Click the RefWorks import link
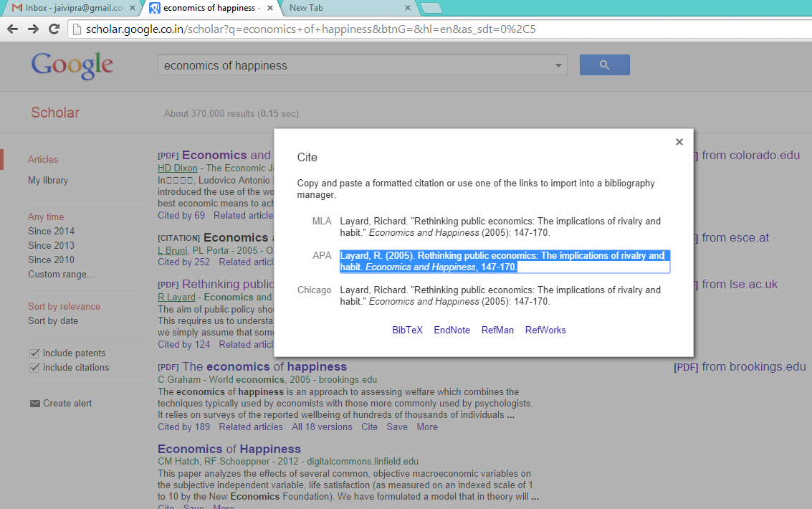The image size is (812, 509). tap(545, 330)
